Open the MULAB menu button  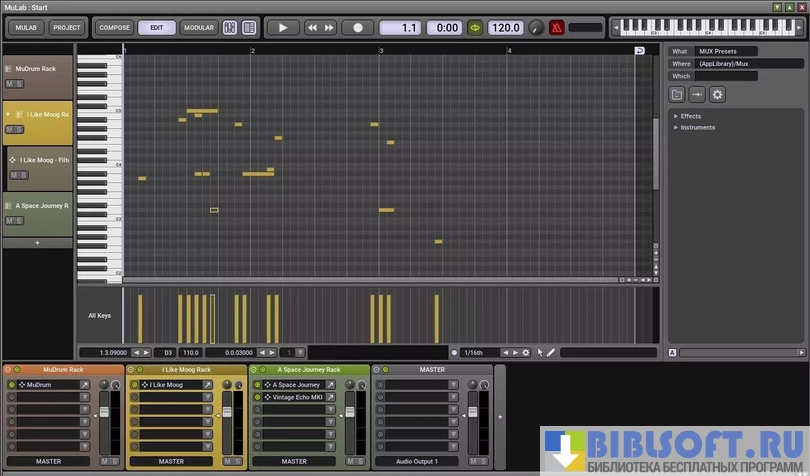tap(27, 28)
